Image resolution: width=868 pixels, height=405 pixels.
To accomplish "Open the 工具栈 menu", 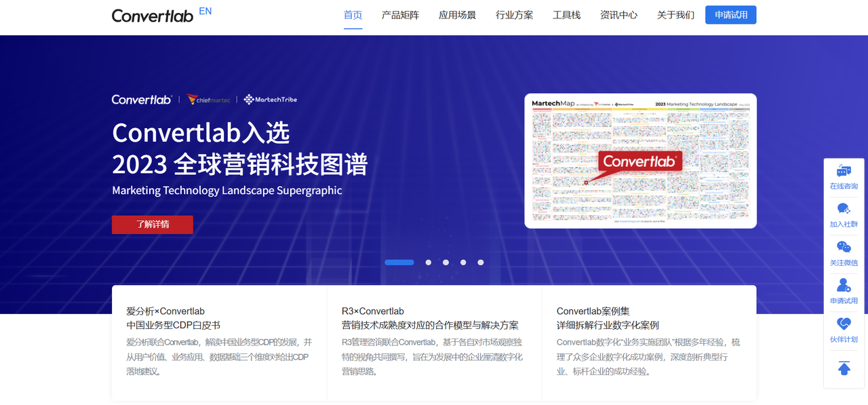I will click(567, 15).
